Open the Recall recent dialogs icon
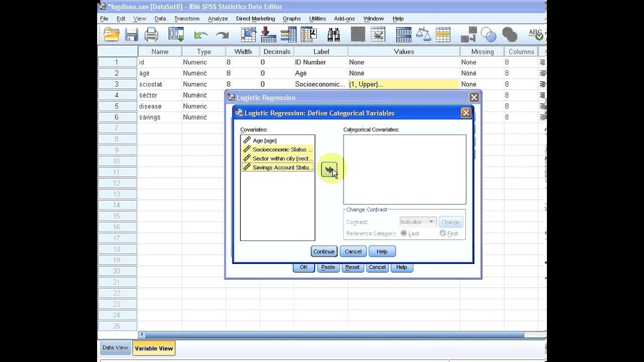 (176, 34)
